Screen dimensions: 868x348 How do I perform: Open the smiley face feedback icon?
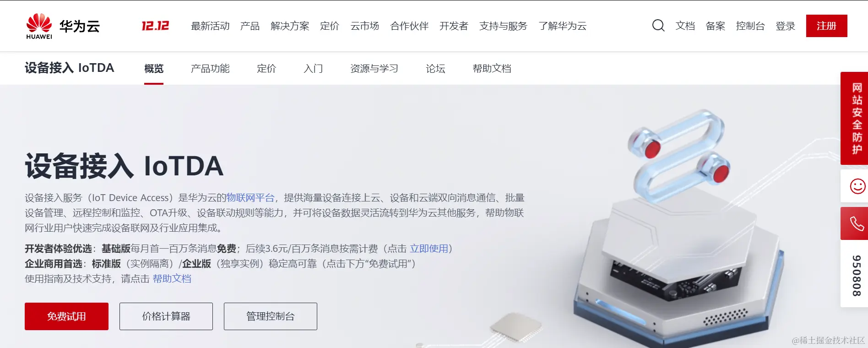point(857,186)
